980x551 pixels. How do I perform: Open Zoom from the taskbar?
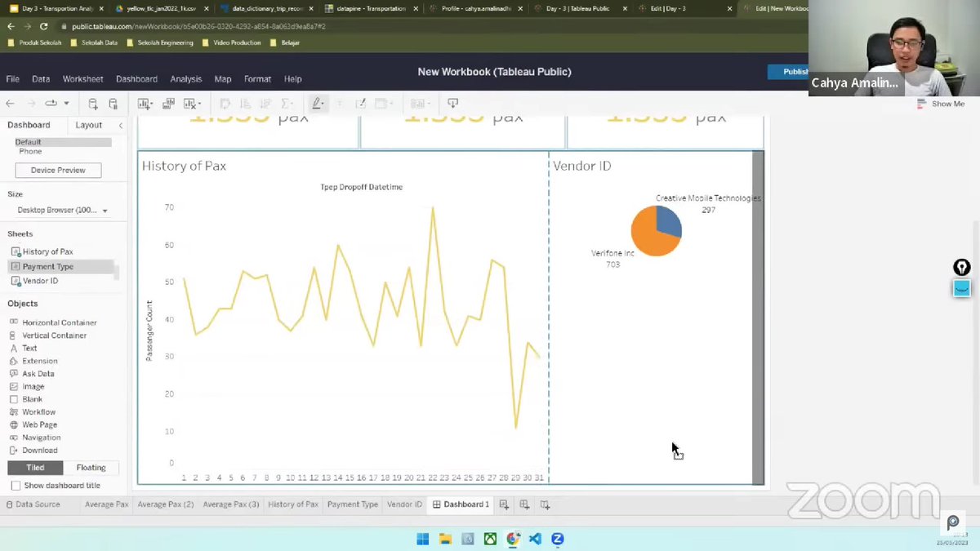tap(558, 539)
